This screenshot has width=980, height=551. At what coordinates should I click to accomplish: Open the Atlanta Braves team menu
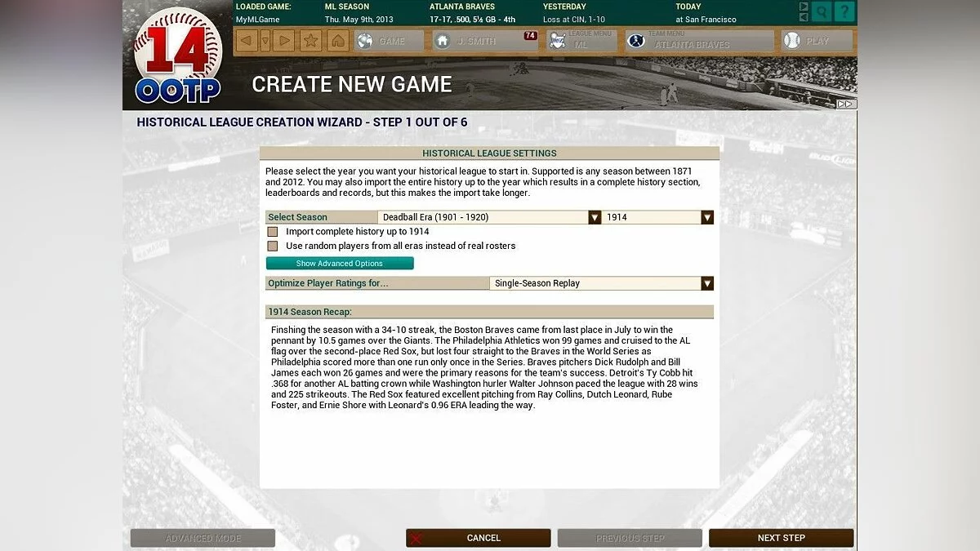click(699, 41)
